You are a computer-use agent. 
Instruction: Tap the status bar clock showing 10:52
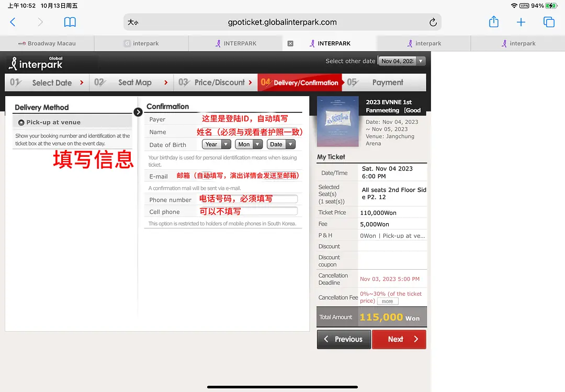pyautogui.click(x=21, y=6)
